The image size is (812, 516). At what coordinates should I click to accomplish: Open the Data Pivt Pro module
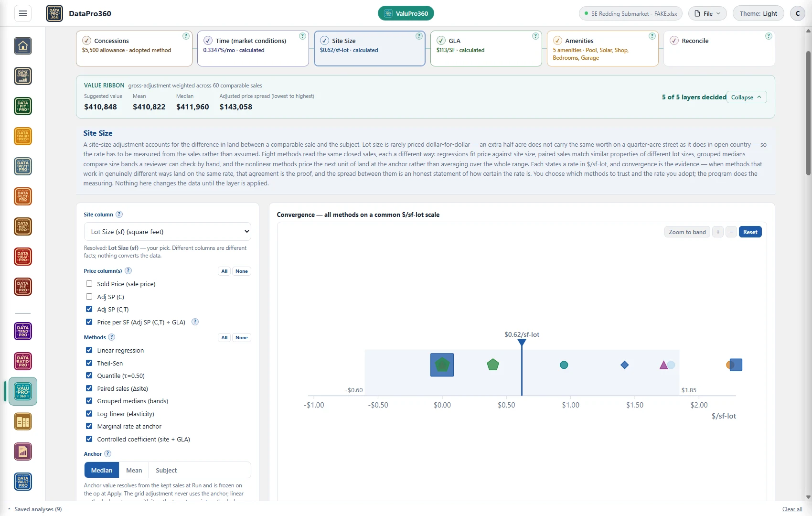[23, 166]
